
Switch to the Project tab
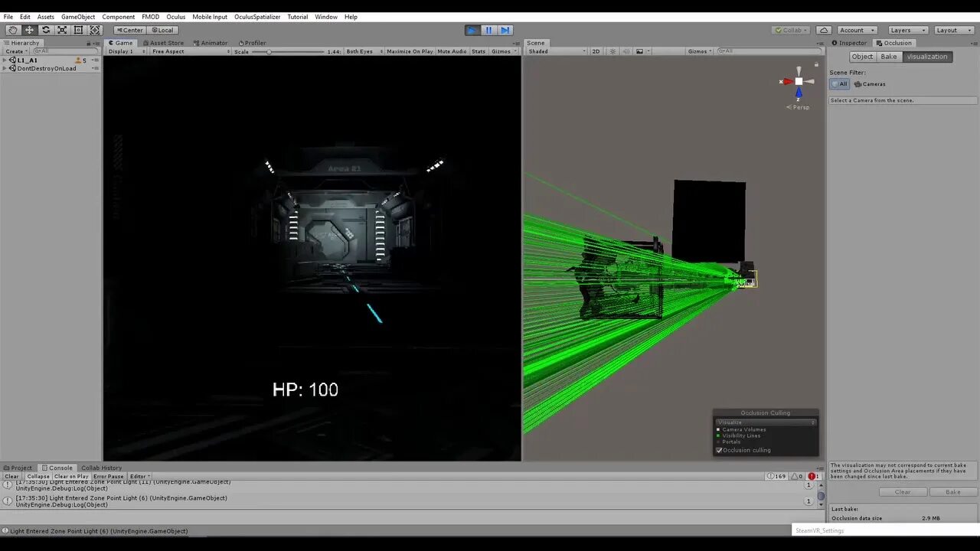coord(18,468)
